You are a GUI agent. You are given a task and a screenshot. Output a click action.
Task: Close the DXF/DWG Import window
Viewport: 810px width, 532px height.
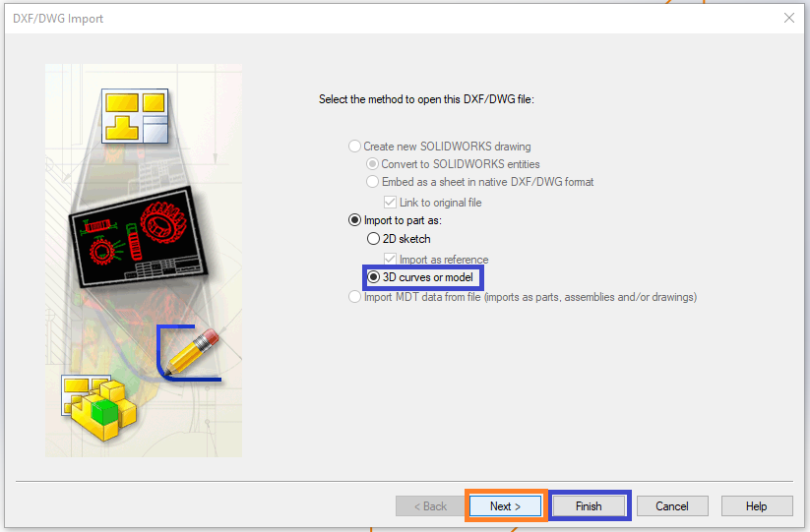pyautogui.click(x=789, y=18)
